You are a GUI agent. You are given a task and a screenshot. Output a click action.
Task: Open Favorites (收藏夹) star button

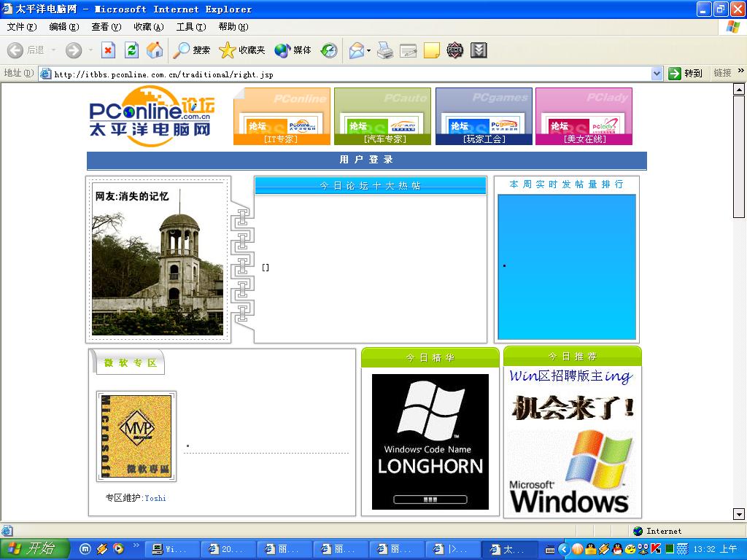[241, 50]
